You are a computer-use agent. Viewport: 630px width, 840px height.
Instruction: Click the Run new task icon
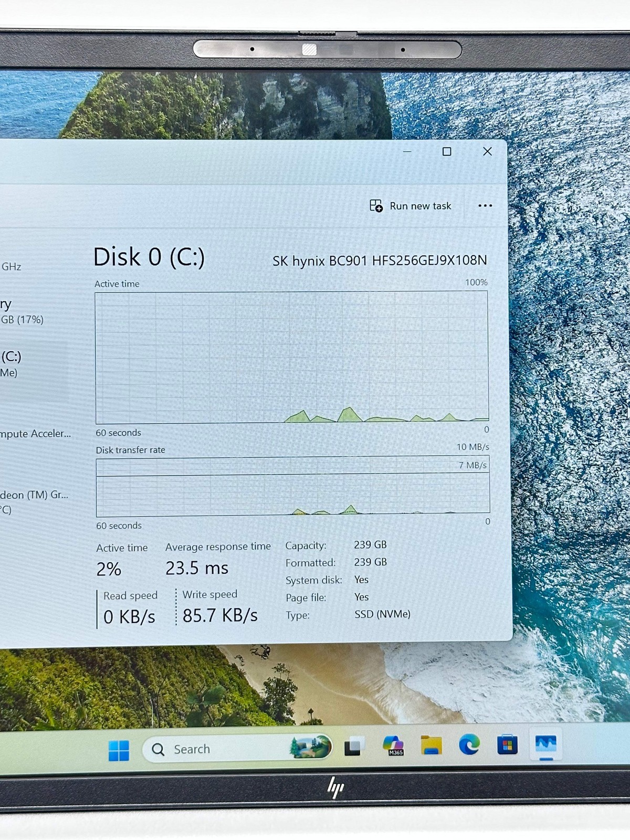click(376, 206)
